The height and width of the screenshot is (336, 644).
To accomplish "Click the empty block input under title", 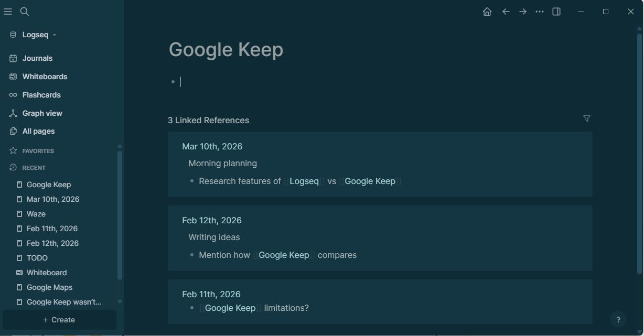I will [385, 82].
